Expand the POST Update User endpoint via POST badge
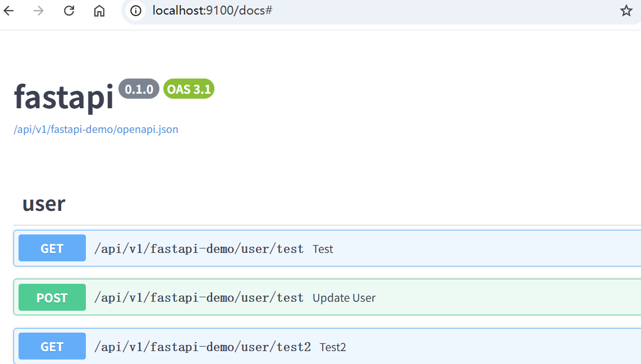The image size is (641, 364). [x=52, y=298]
